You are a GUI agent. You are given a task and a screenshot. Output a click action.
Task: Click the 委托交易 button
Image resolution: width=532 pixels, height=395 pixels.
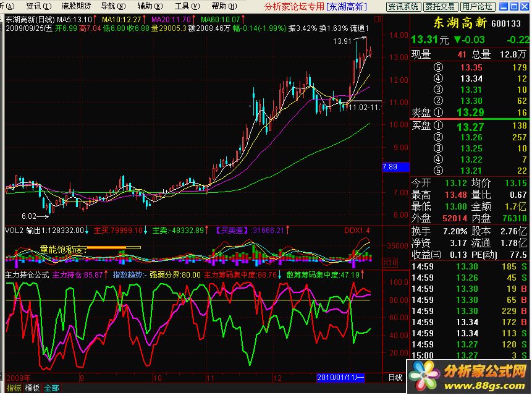(441, 6)
